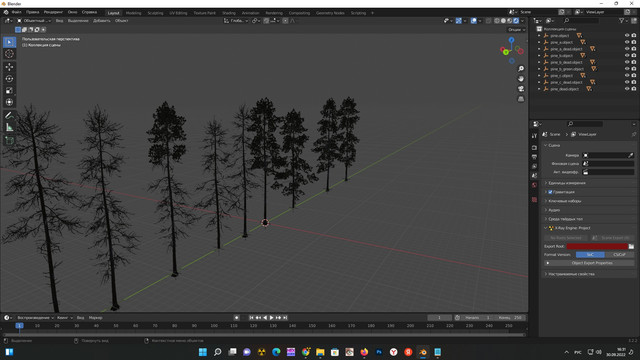The image size is (640, 360).
Task: Jump to timeline end button
Action: (285, 318)
